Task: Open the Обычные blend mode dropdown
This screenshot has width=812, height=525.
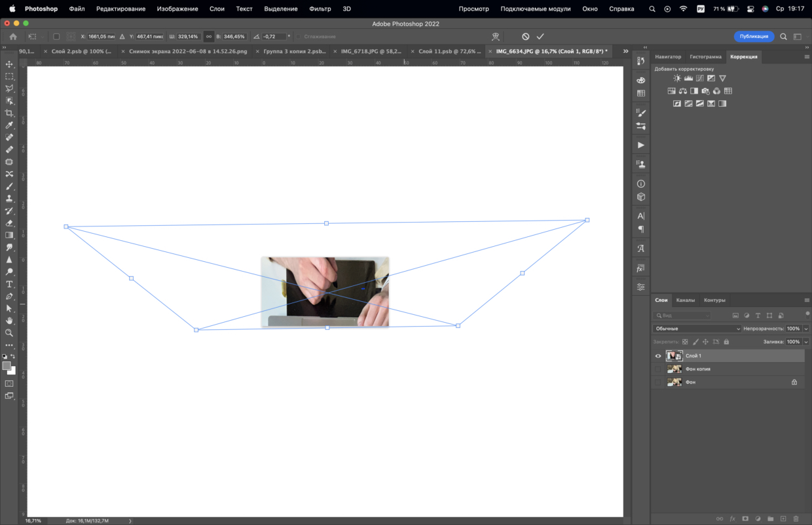Action: point(697,329)
